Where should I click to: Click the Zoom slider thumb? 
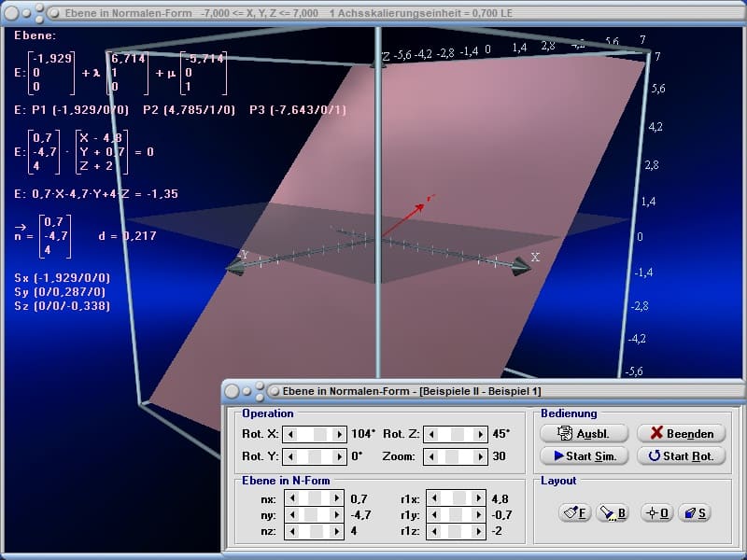click(452, 456)
